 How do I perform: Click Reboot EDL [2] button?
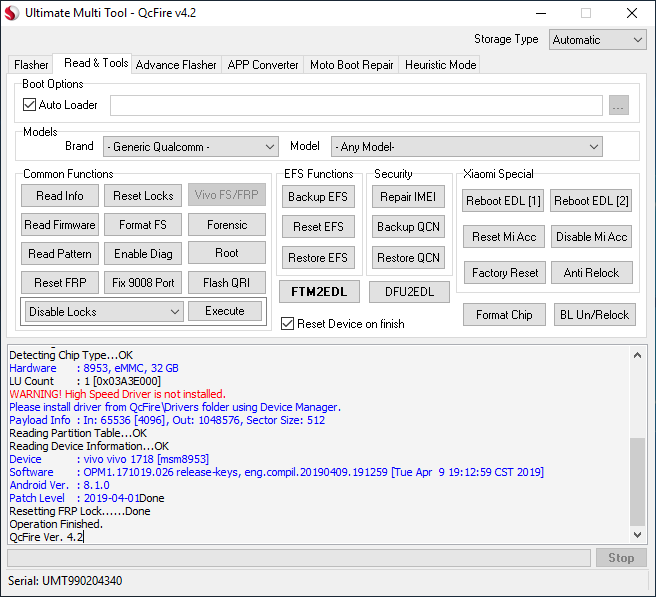(591, 201)
